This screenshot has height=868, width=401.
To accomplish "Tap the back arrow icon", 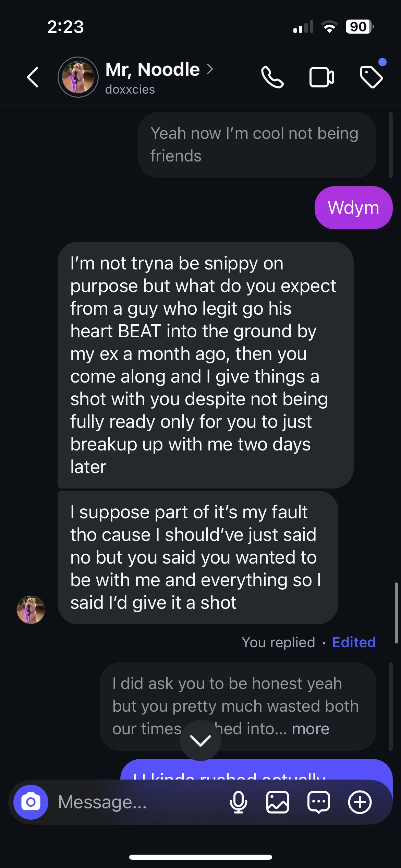I will [33, 77].
